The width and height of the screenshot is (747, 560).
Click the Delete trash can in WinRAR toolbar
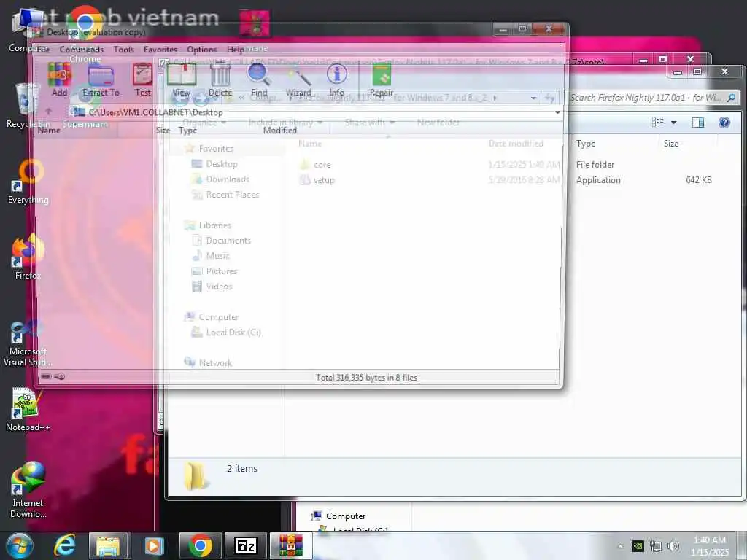click(220, 79)
